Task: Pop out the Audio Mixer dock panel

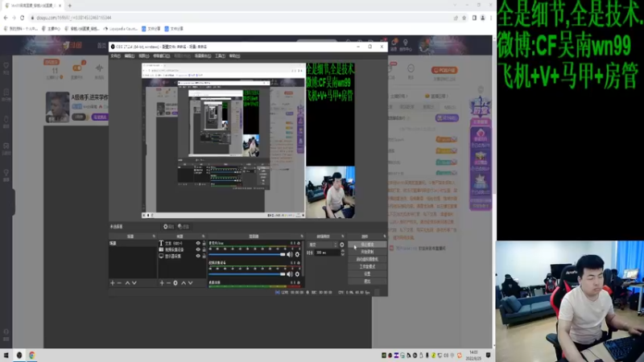Action: [x=302, y=237]
